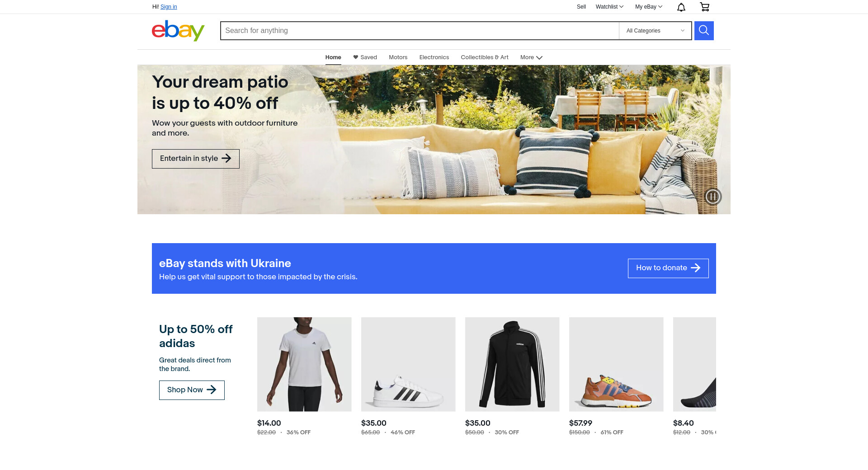Open Collectibles & Art tab
The width and height of the screenshot is (868, 470).
[x=485, y=57]
